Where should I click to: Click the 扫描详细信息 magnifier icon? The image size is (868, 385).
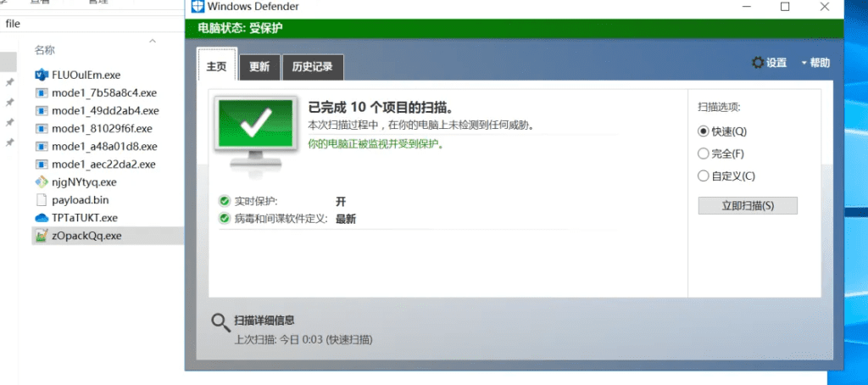point(221,323)
